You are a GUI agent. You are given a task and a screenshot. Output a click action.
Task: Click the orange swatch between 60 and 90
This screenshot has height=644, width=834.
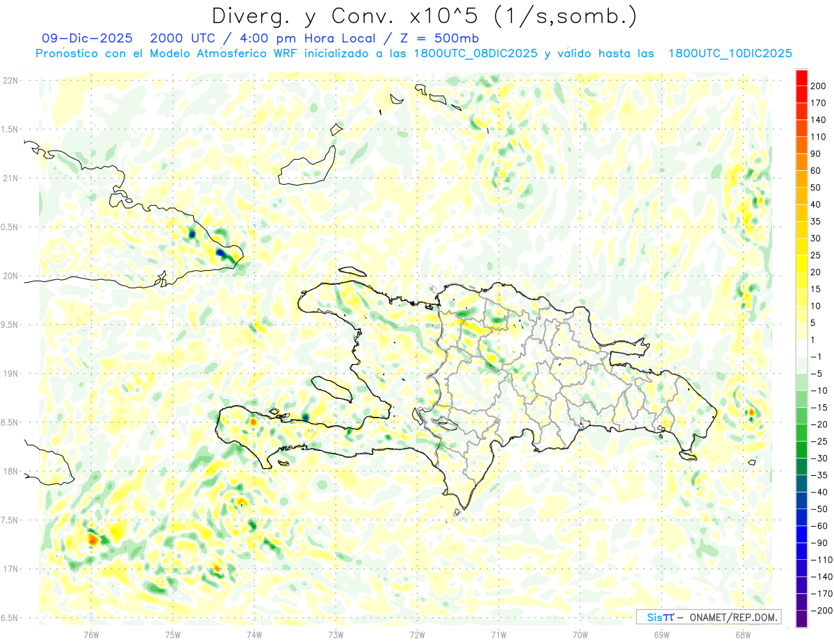801,163
